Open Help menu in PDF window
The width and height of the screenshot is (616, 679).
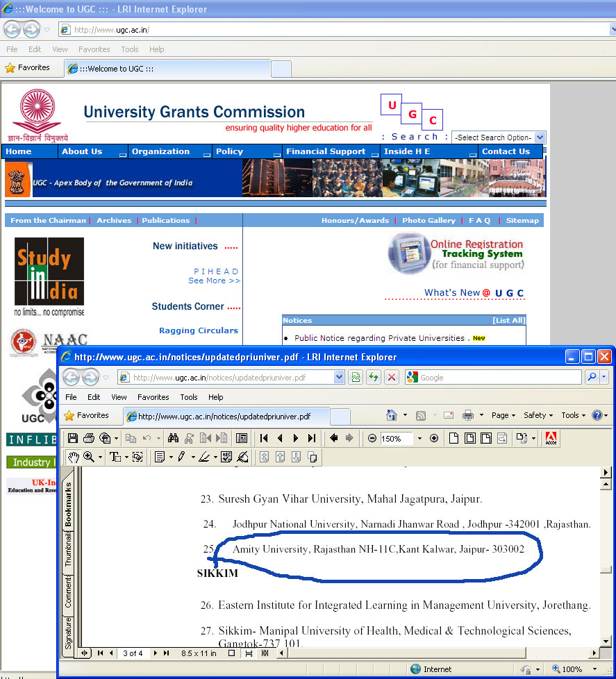pyautogui.click(x=216, y=397)
